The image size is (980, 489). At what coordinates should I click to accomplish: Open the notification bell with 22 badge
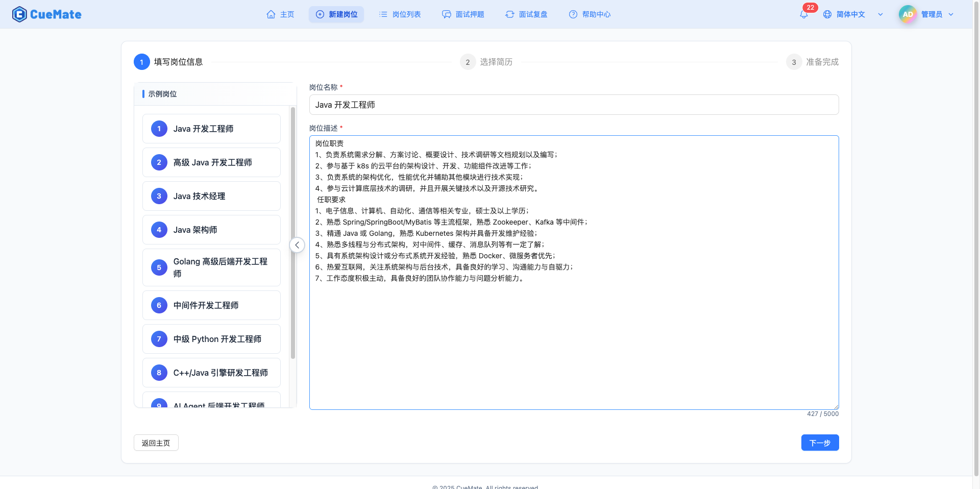click(804, 15)
